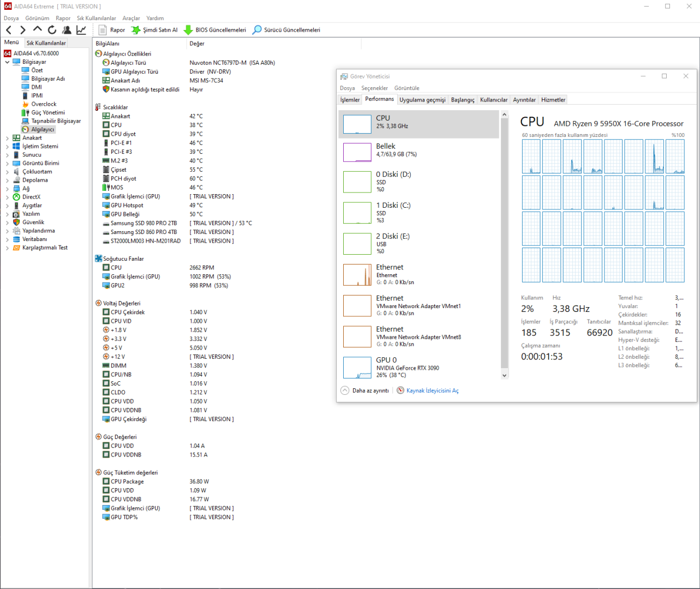Click Sıcaklıklar thermometer section icon
The height and width of the screenshot is (589, 700).
[x=98, y=107]
